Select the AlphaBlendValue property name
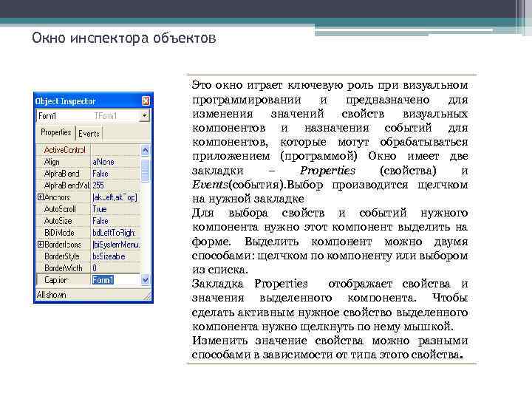 tap(66, 185)
